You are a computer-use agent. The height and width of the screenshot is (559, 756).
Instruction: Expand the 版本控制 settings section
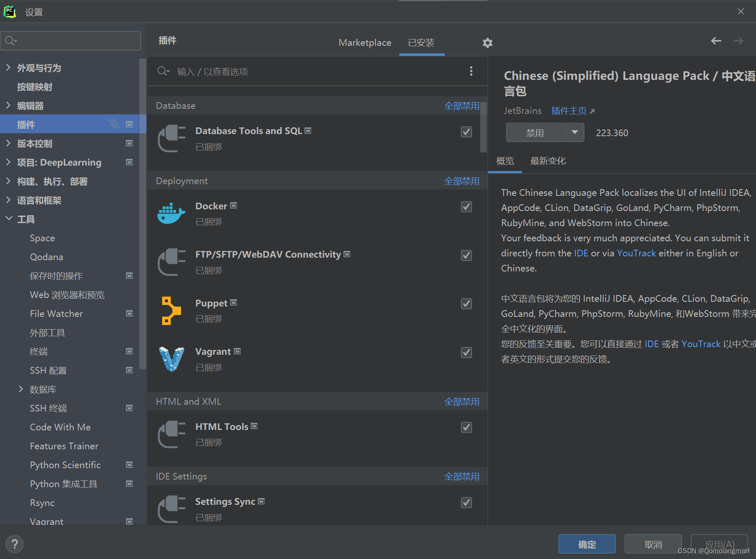click(8, 143)
